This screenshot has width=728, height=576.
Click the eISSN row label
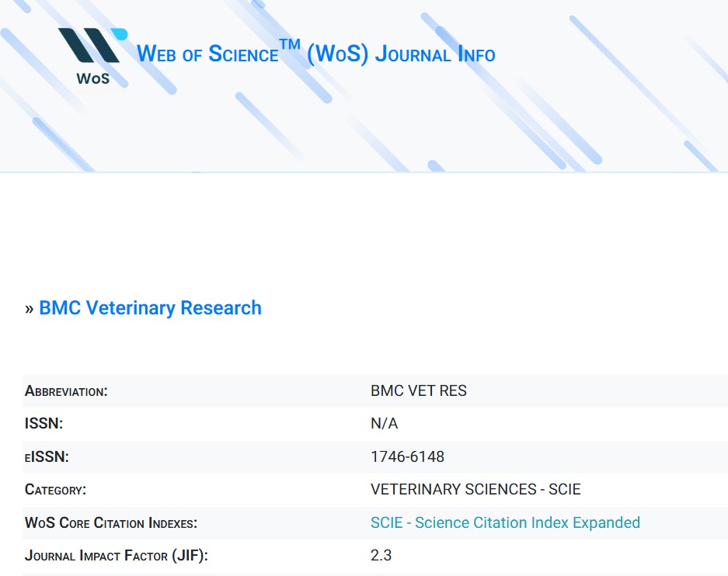pyautogui.click(x=47, y=457)
